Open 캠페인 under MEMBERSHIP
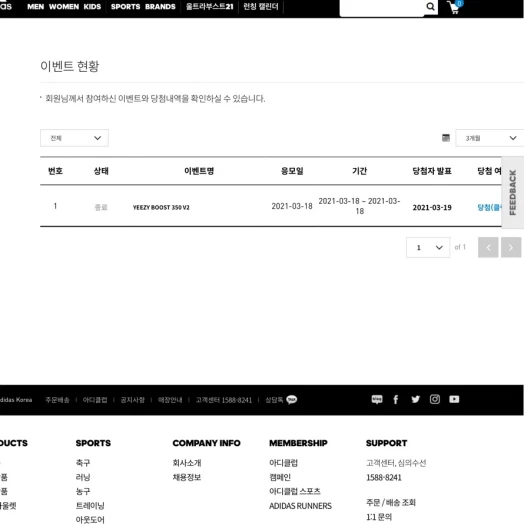Viewport: 524px width, 525px height. click(x=280, y=477)
